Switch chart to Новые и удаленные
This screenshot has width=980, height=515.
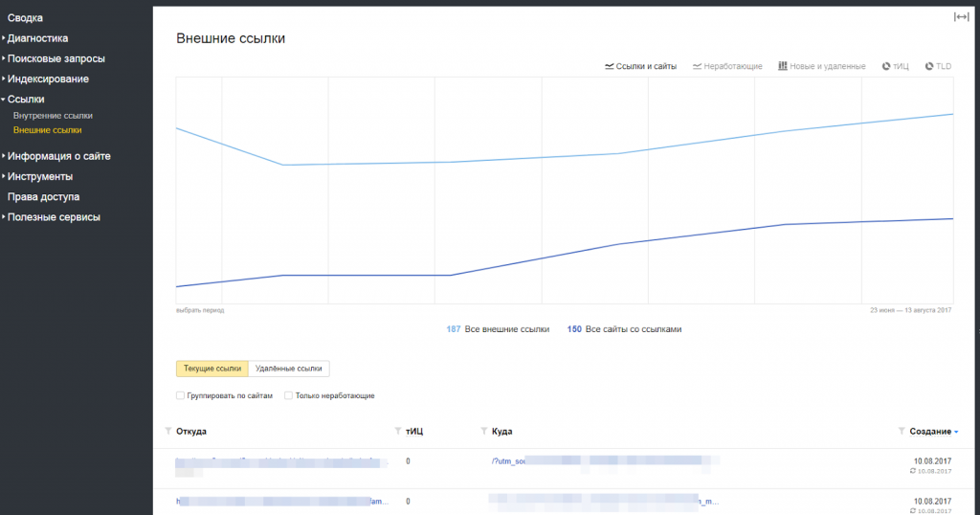tap(821, 66)
